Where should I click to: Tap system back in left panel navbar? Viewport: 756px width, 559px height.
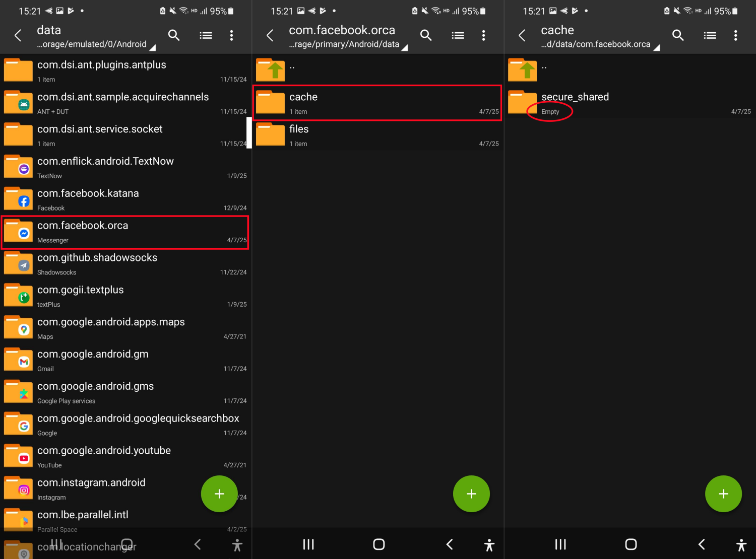point(198,544)
